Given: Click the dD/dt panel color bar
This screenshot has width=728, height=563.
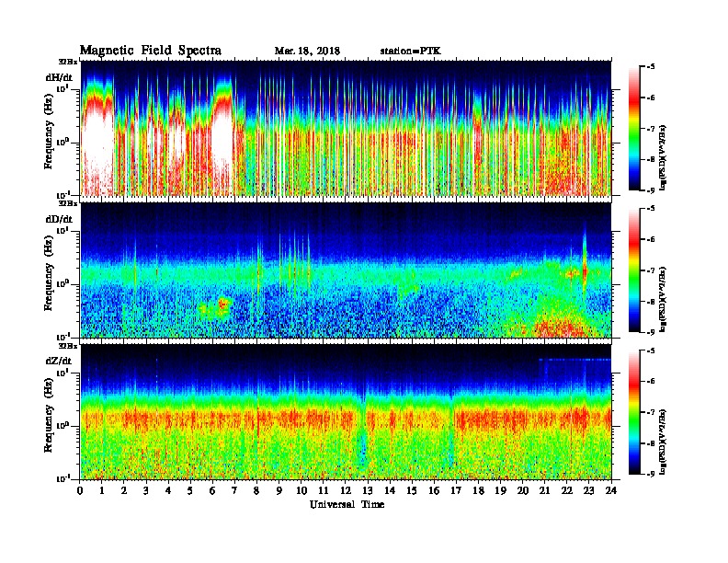Looking at the screenshot, I should (x=634, y=270).
